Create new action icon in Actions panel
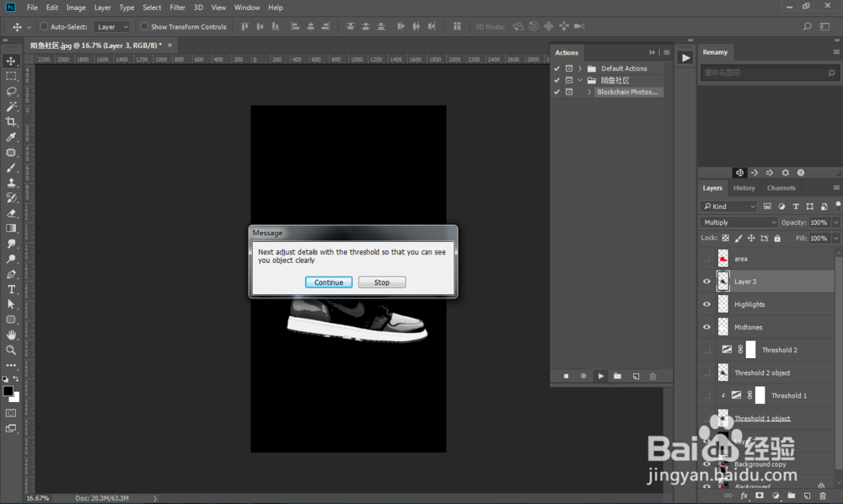 click(x=636, y=376)
